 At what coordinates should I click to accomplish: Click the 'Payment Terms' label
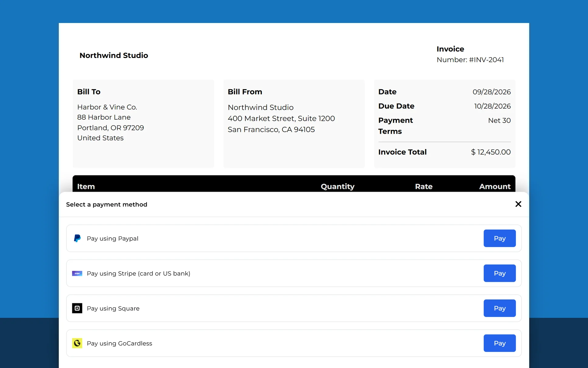[x=396, y=126]
